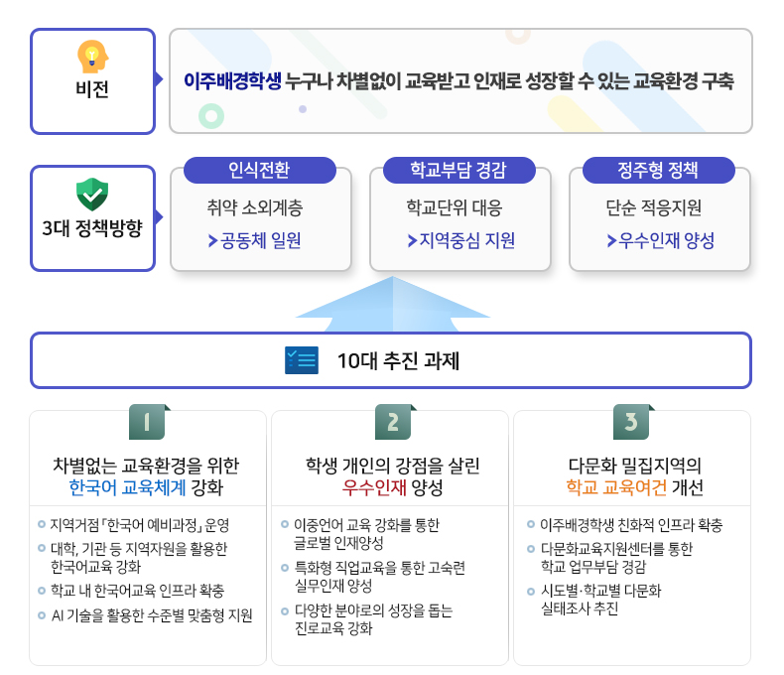The height and width of the screenshot is (675, 784).
Task: Click the 지역거점 한국어 예비과정 운영 item
Action: 140,525
